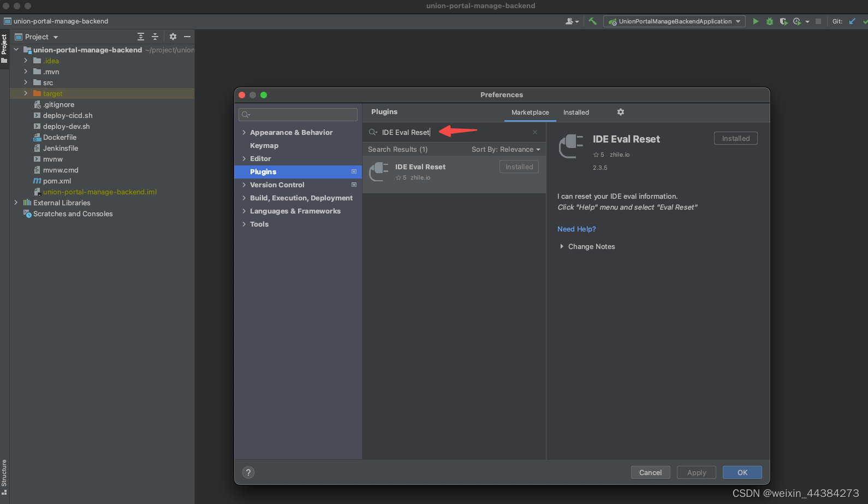Viewport: 868px width, 504px height.
Task: Expand Change Notes section
Action: click(562, 247)
